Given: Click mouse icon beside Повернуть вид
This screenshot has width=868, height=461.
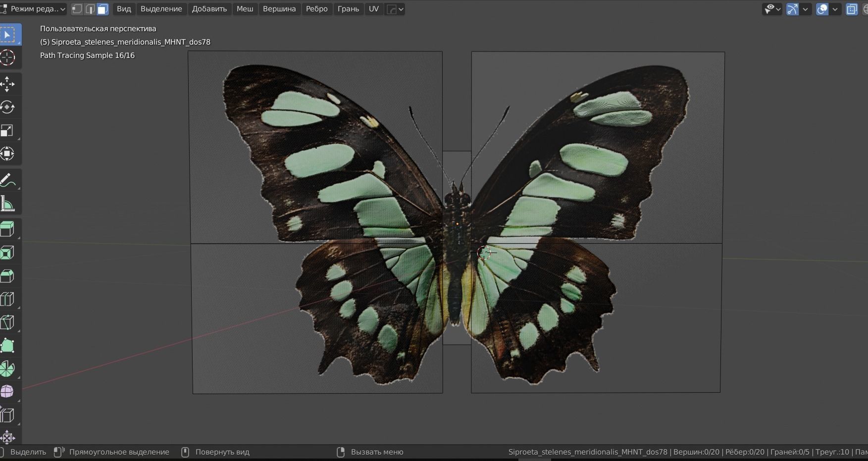Looking at the screenshot, I should [185, 452].
